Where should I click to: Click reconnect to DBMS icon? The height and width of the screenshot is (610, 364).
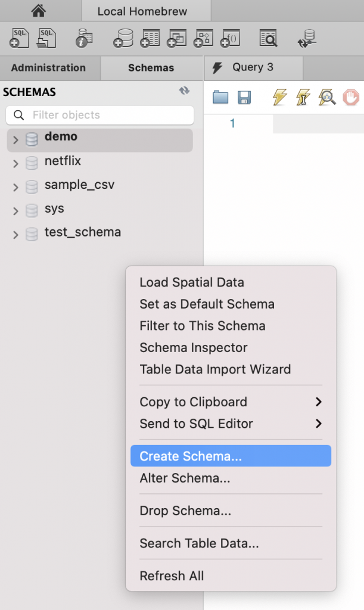click(x=306, y=39)
